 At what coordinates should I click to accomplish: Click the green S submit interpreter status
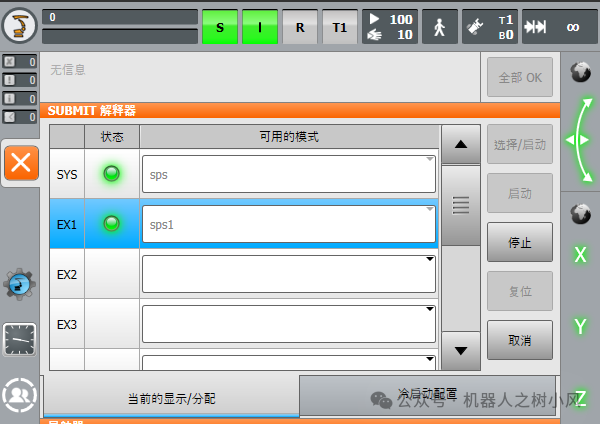click(220, 27)
